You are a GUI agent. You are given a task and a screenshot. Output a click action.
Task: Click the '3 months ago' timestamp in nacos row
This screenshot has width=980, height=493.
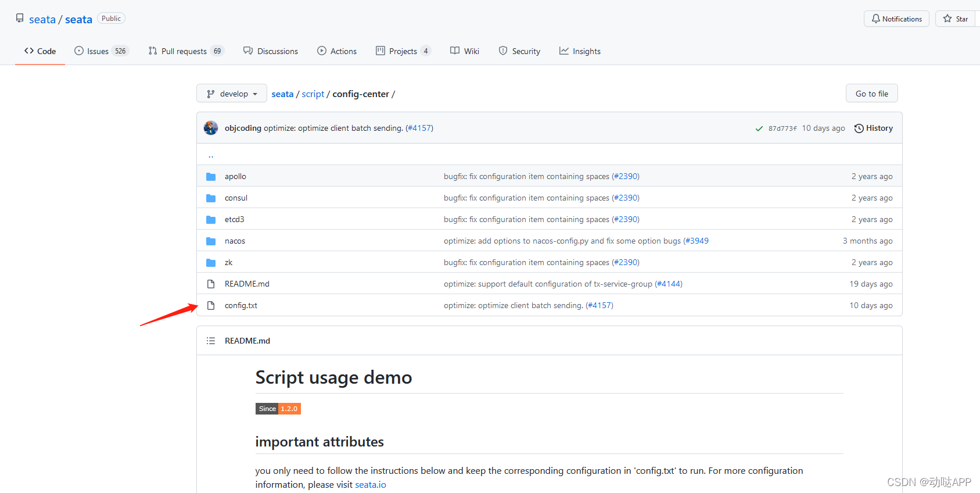(868, 241)
